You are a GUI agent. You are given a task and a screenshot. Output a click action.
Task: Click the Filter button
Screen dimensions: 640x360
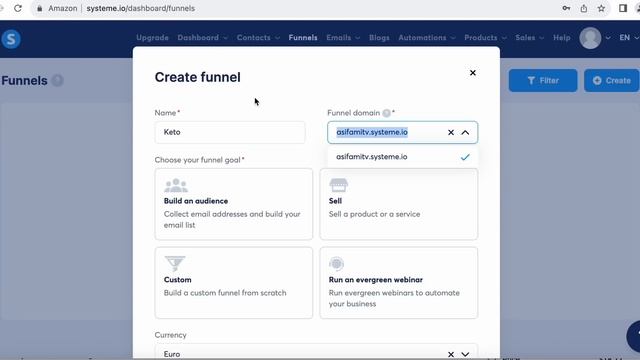tap(543, 80)
